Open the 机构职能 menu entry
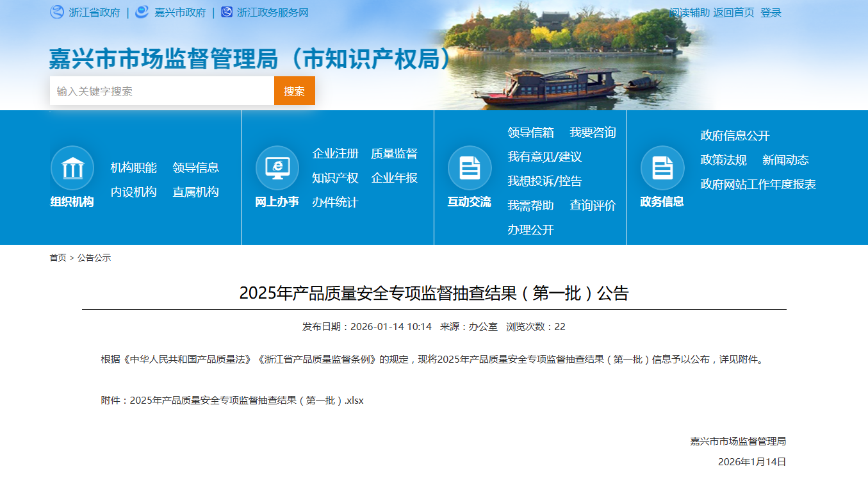Viewport: 868px width, 480px height. click(134, 167)
